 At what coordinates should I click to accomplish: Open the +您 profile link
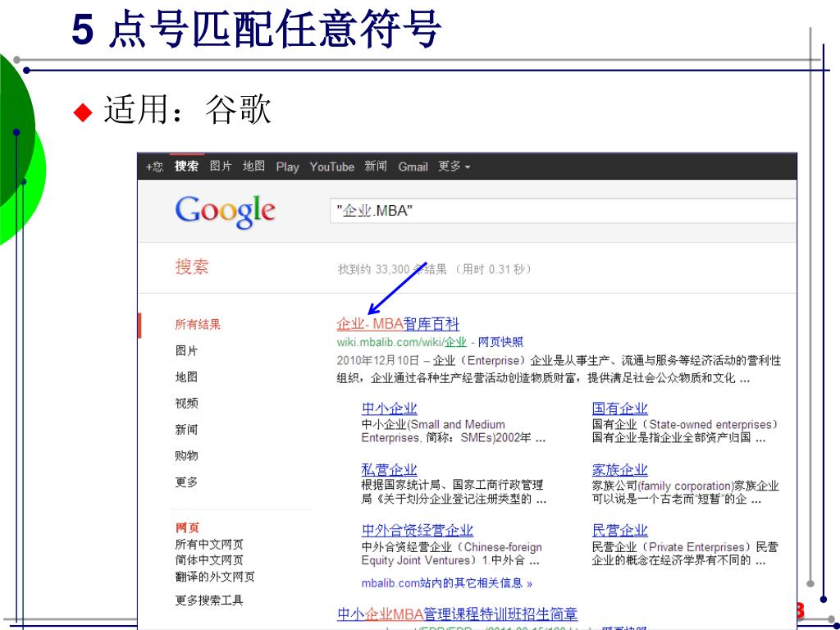(x=154, y=167)
